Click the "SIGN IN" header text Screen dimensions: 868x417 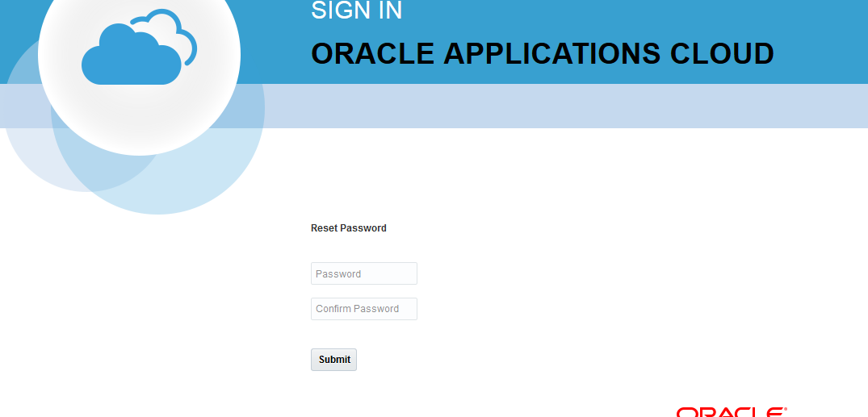[x=357, y=10]
